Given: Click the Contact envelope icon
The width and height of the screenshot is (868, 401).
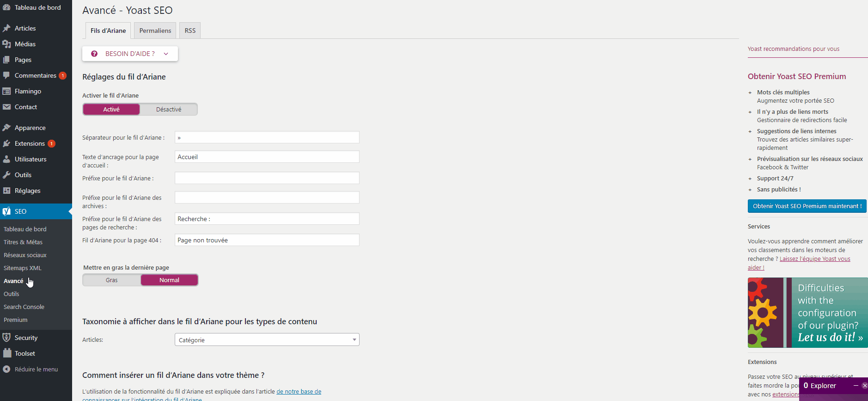Looking at the screenshot, I should tap(6, 107).
